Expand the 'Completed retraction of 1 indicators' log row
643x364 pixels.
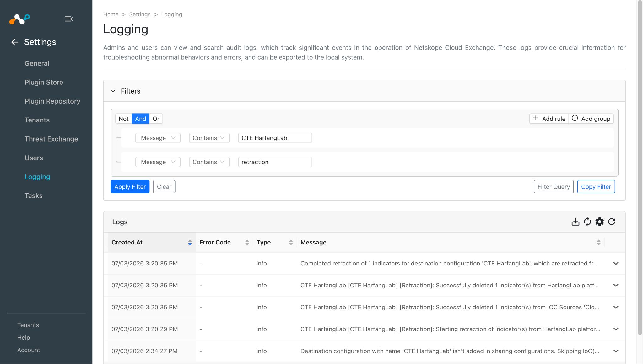pos(616,264)
